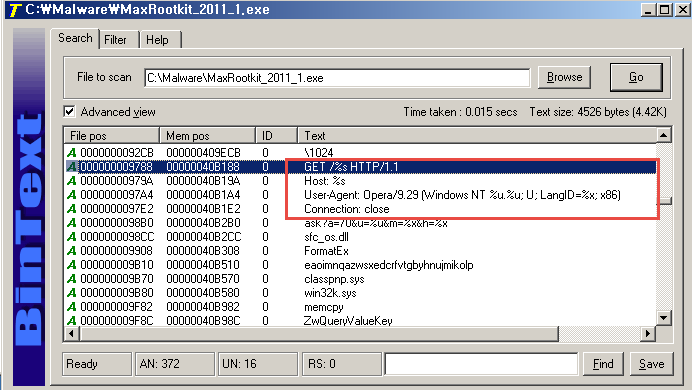Click the vertical scrollbar up arrow
This screenshot has width=692, height=390.
coord(663,135)
